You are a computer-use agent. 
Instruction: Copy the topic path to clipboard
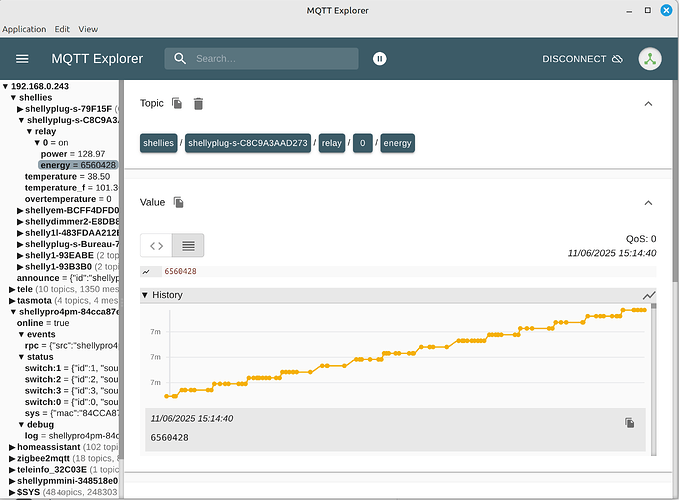pyautogui.click(x=177, y=103)
